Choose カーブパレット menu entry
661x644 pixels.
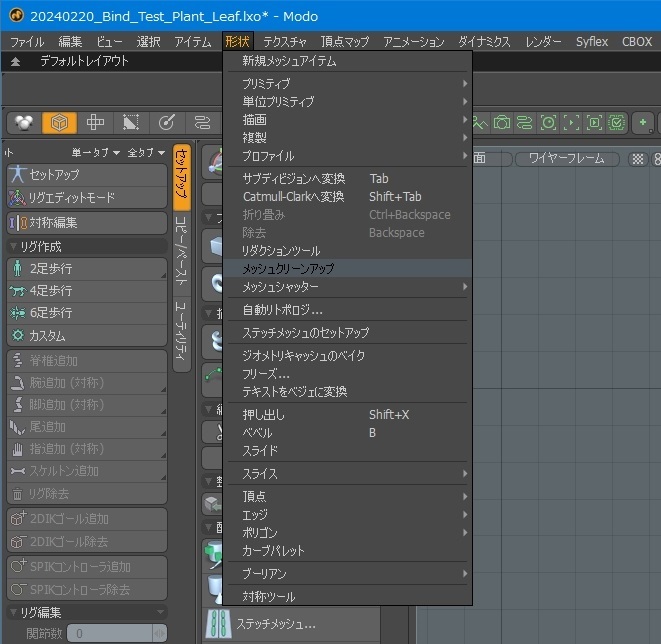pos(347,551)
